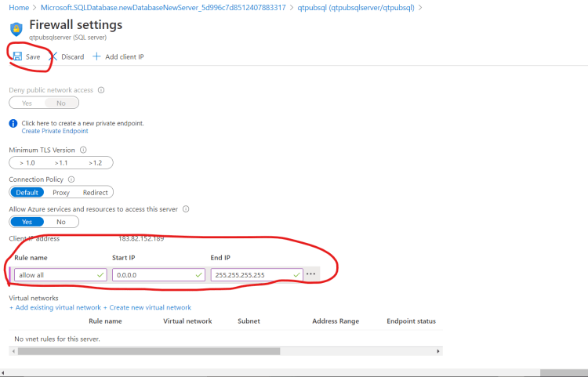
Task: Show info for Allow Azure services setting
Action: tap(186, 209)
